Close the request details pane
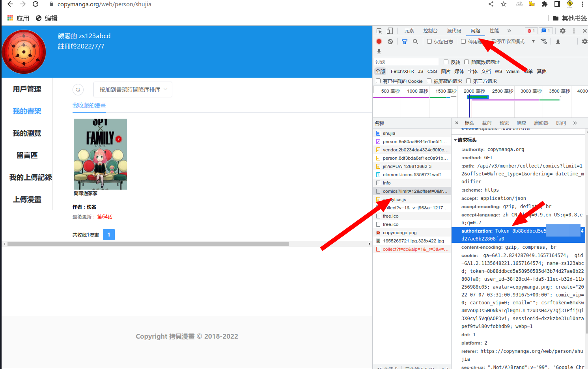588x369 pixels. click(x=457, y=123)
